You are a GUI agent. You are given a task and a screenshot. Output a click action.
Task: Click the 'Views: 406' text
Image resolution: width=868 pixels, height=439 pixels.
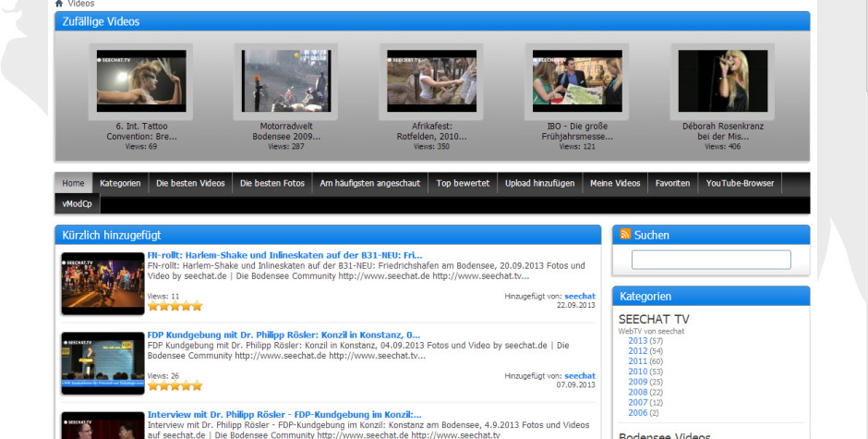pos(723,146)
